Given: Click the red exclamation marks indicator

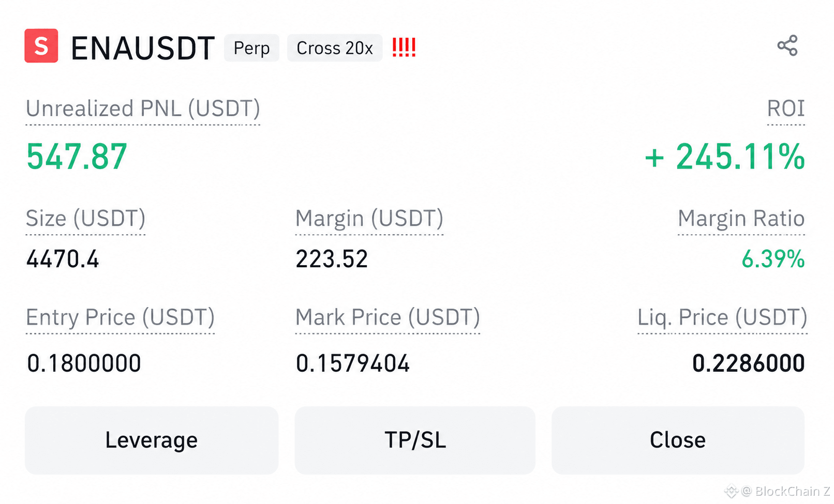Looking at the screenshot, I should tap(404, 48).
